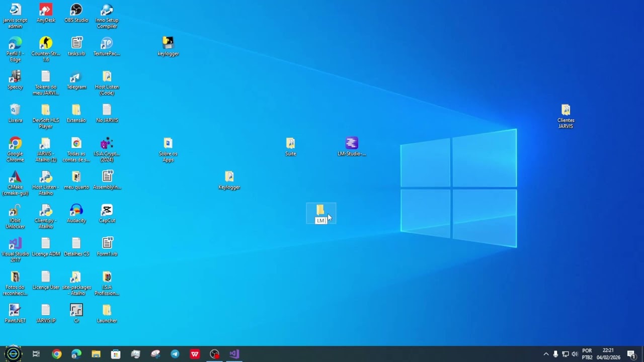This screenshot has width=644, height=362.
Task: Select the CMake (cmake-gui) desktop icon
Action: 15,183
